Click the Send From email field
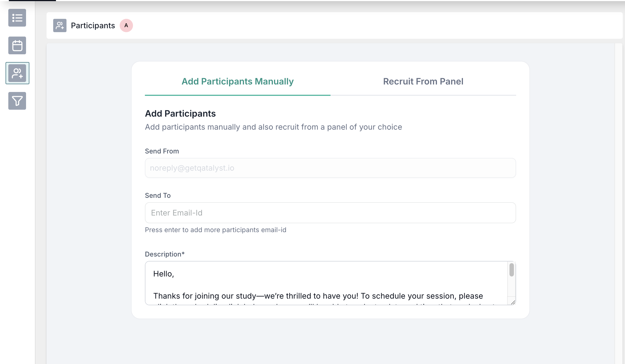The width and height of the screenshot is (625, 364). pyautogui.click(x=330, y=168)
